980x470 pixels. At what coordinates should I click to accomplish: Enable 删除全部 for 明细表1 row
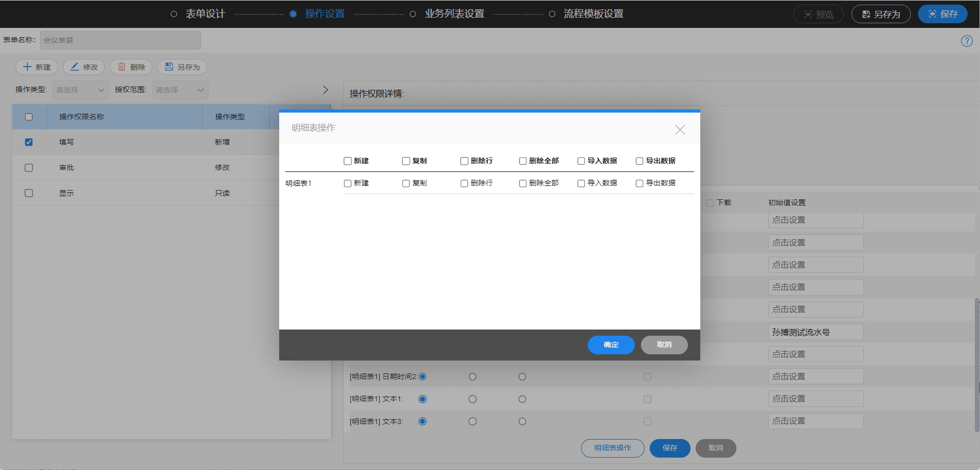(x=523, y=183)
